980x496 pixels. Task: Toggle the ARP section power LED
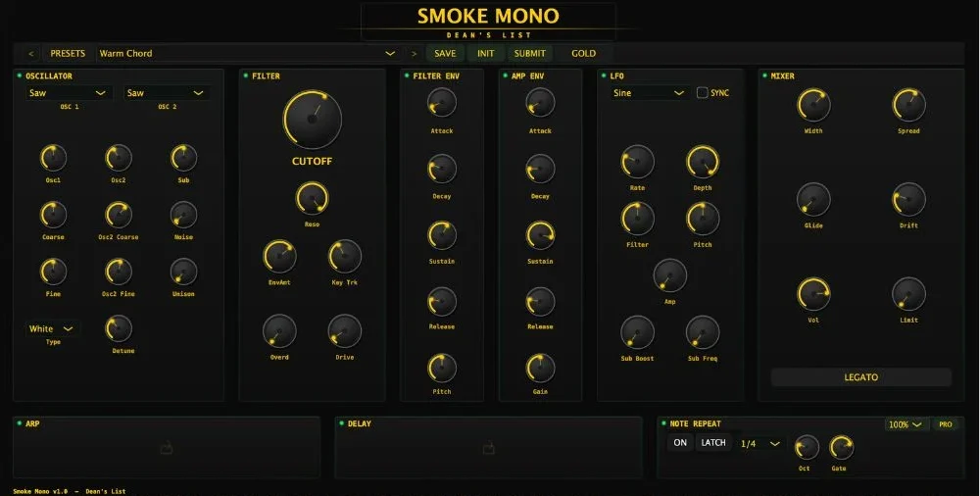20,423
